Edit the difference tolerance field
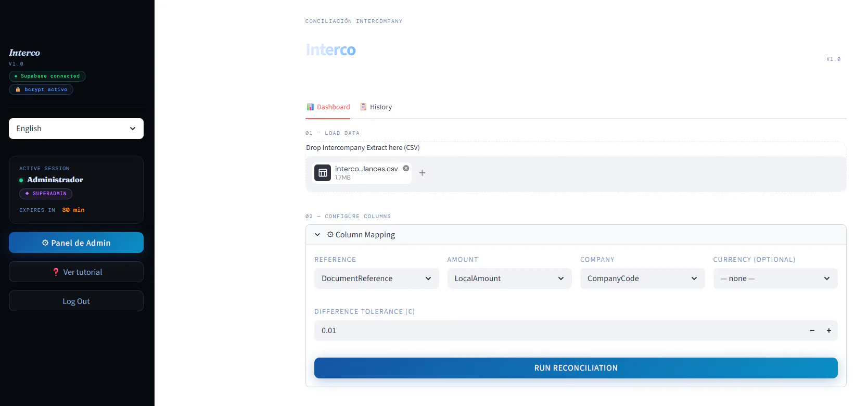This screenshot has height=406, width=868. [x=559, y=331]
